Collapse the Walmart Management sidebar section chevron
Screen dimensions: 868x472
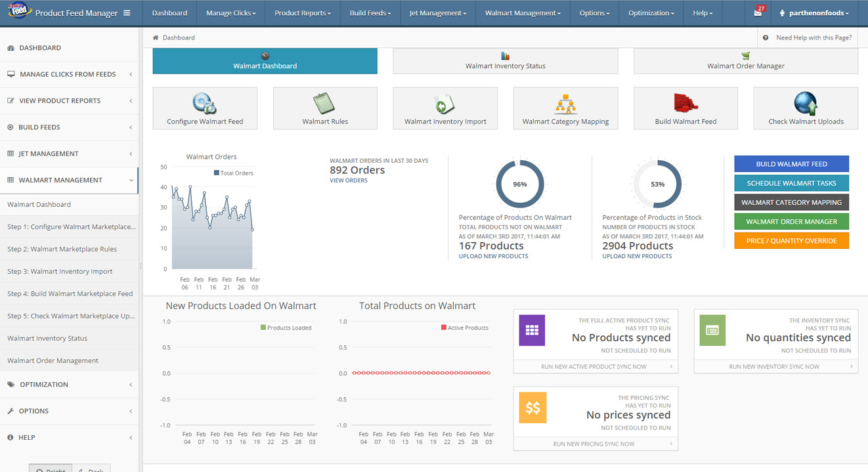131,180
